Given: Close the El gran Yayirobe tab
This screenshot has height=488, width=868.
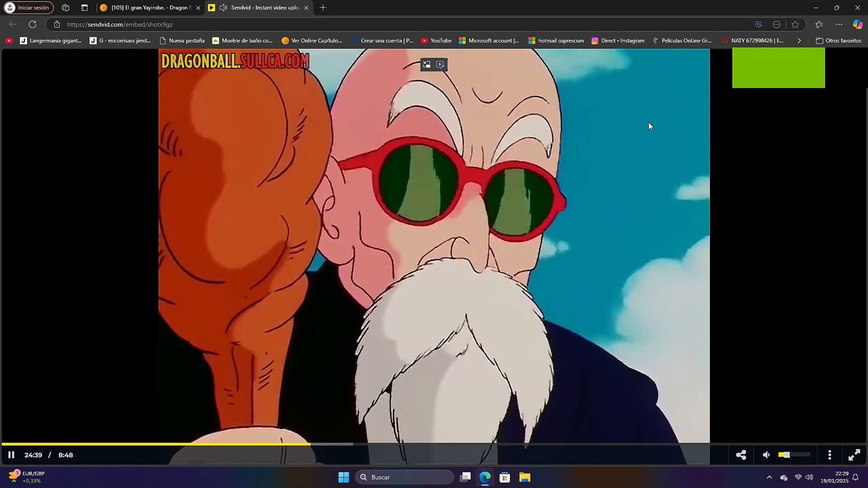Looking at the screenshot, I should click(x=198, y=7).
